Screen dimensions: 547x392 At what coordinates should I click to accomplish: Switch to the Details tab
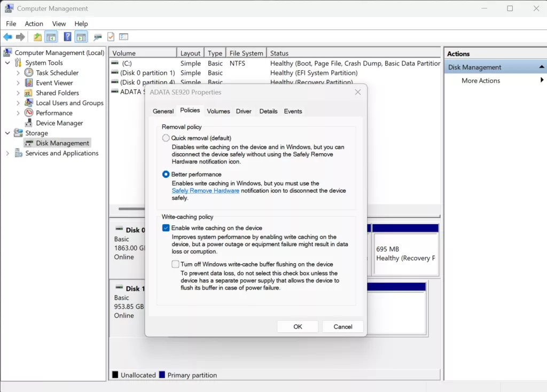[x=268, y=111]
